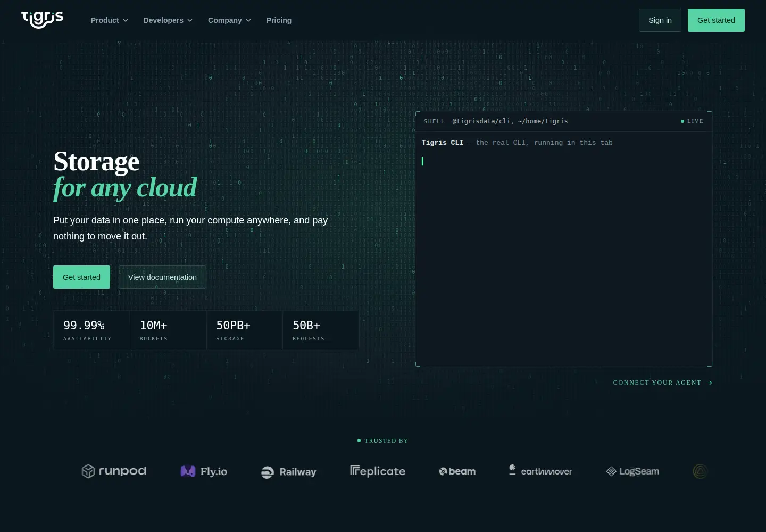This screenshot has width=766, height=532.
Task: Click the arrow beside Connect Your Agent
Action: click(x=709, y=383)
